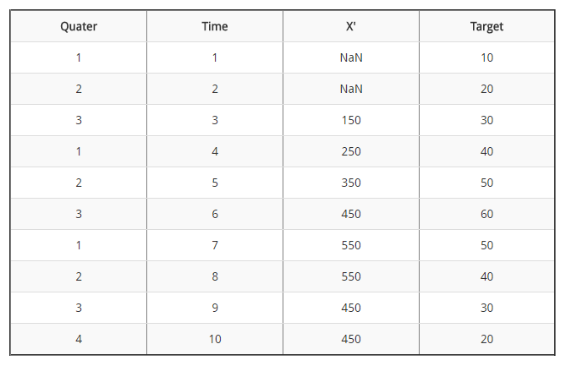This screenshot has height=366, width=588.
Task: Select the Time cell showing 8
Action: pyautogui.click(x=215, y=276)
